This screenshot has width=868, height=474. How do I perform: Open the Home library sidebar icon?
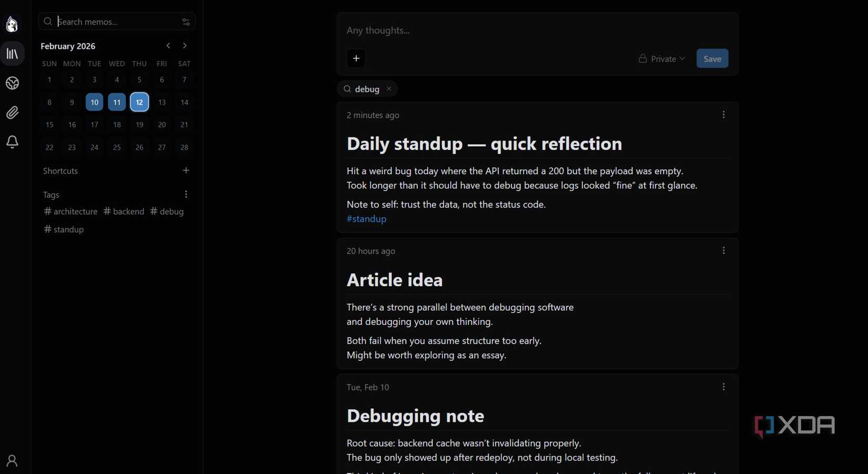pyautogui.click(x=13, y=54)
